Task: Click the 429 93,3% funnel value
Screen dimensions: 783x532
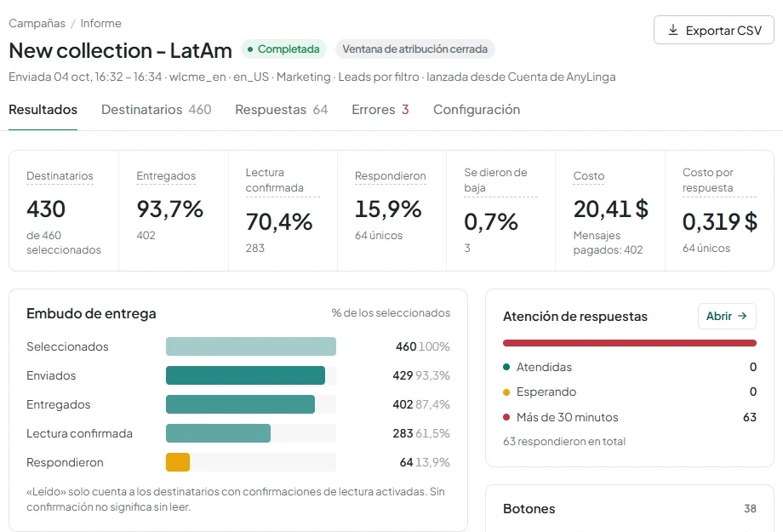Action: [x=421, y=375]
